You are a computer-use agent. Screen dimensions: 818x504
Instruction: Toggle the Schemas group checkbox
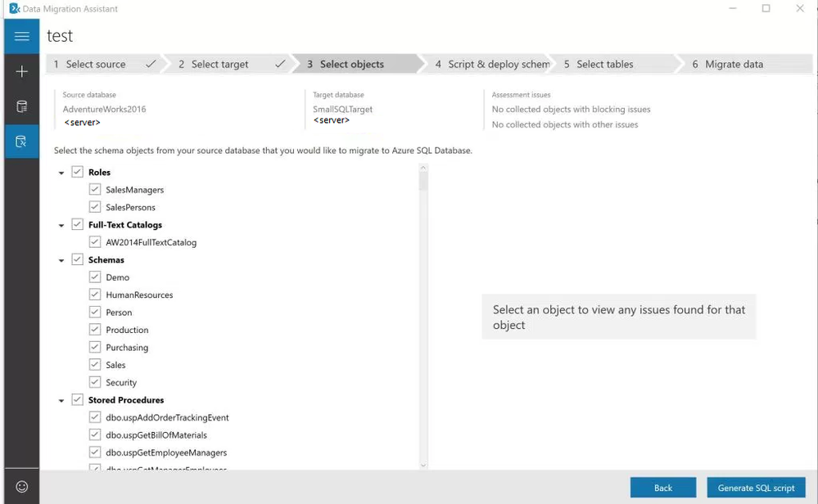pyautogui.click(x=77, y=259)
